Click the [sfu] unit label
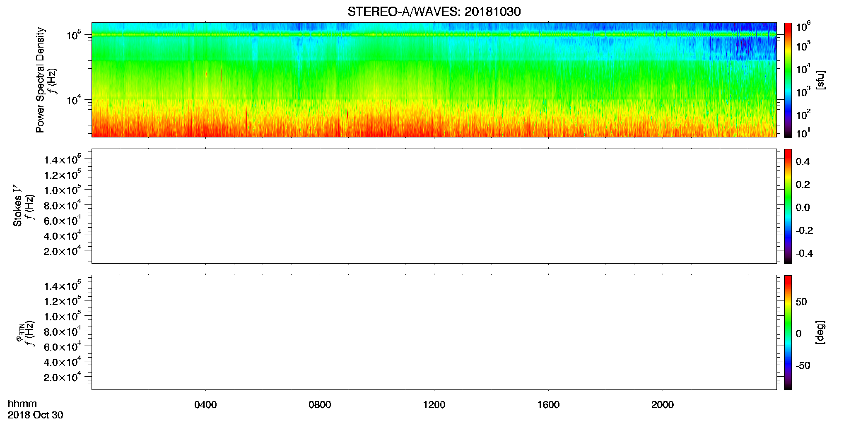 [820, 80]
